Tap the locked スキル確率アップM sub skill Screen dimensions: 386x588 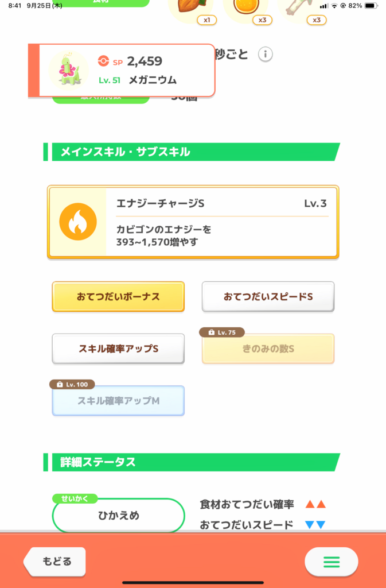[x=118, y=401]
